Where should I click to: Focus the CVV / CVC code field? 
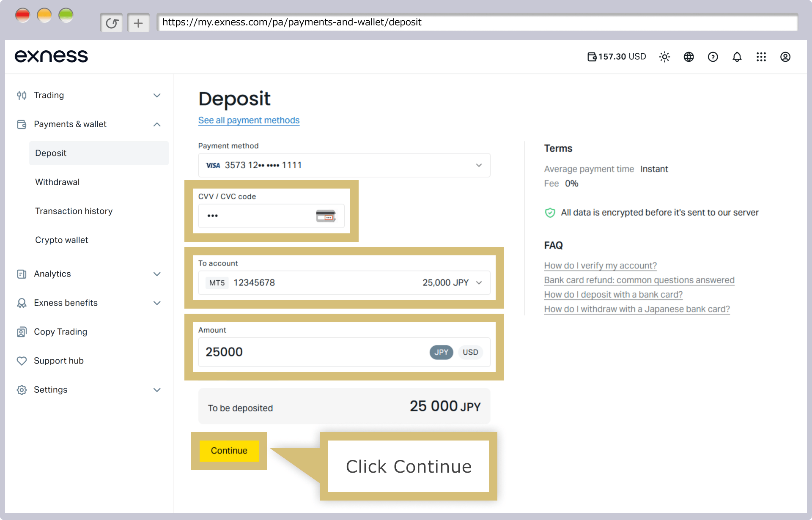coord(271,216)
